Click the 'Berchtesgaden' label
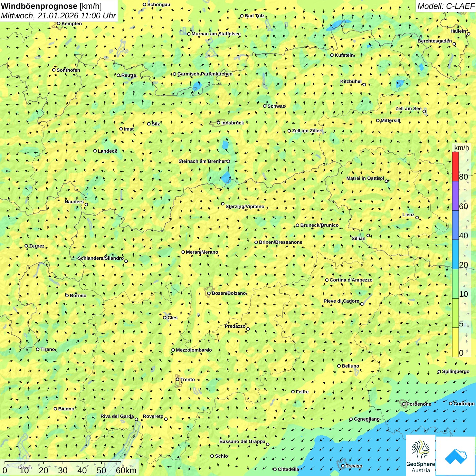The height and width of the screenshot is (476, 476). (435, 41)
